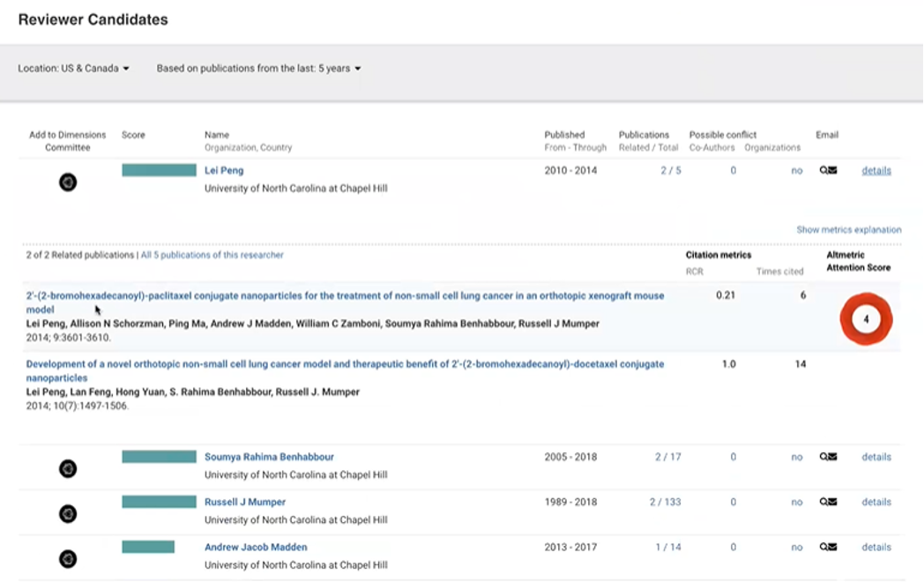Screen dimensions: 924x582
Task: Add Soumya Rahima Benhabbour to the committee
Action: (68, 468)
